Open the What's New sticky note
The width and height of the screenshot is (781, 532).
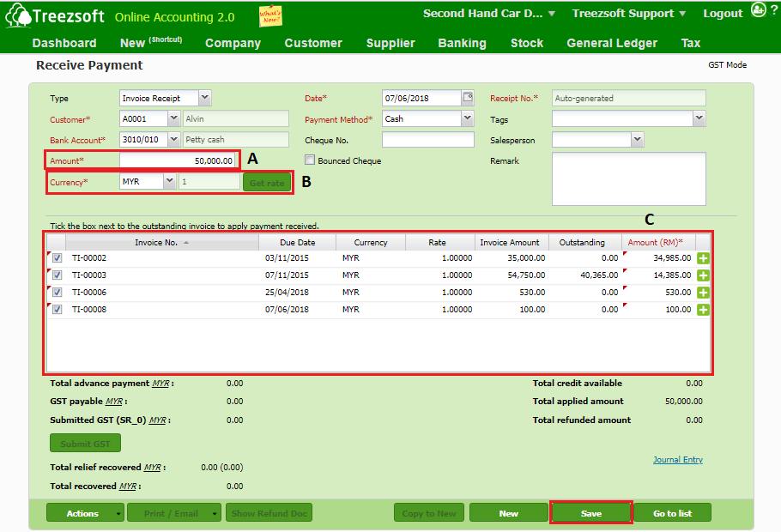(x=270, y=16)
